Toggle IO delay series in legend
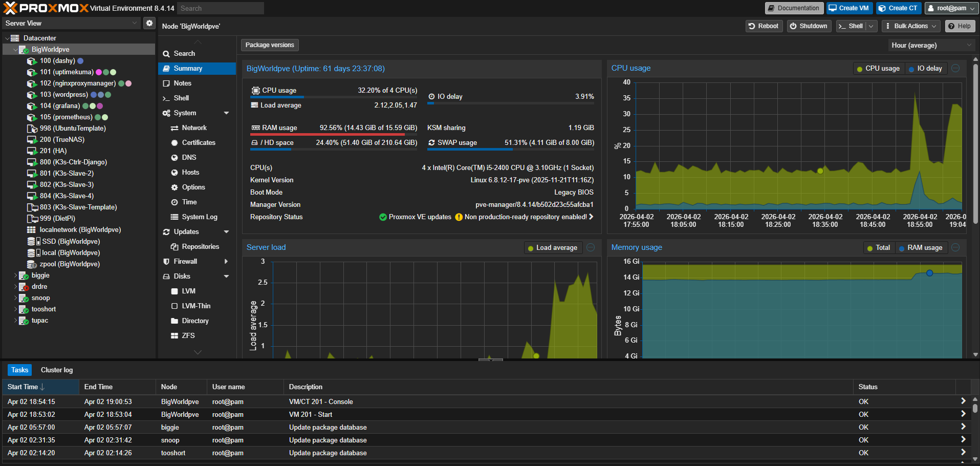This screenshot has width=980, height=466. click(x=925, y=69)
